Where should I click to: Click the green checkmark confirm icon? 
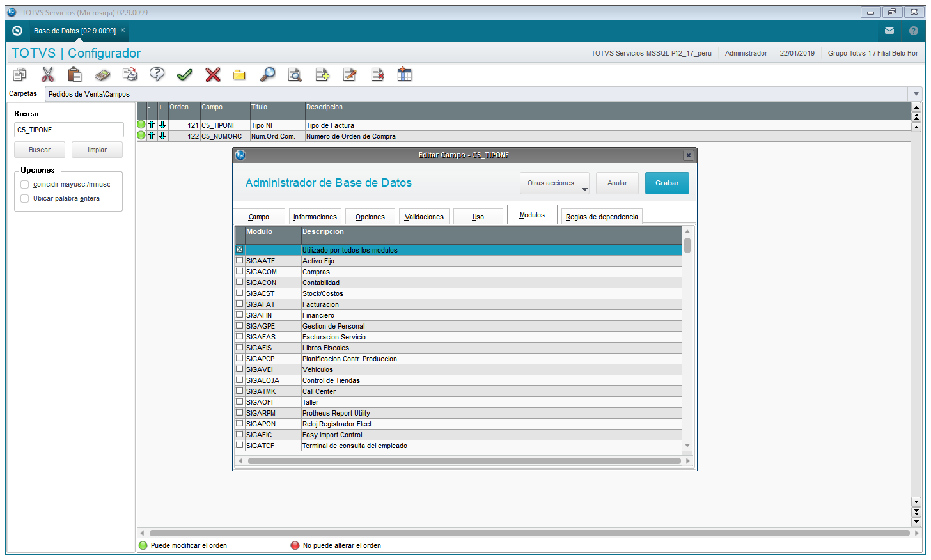pos(185,75)
